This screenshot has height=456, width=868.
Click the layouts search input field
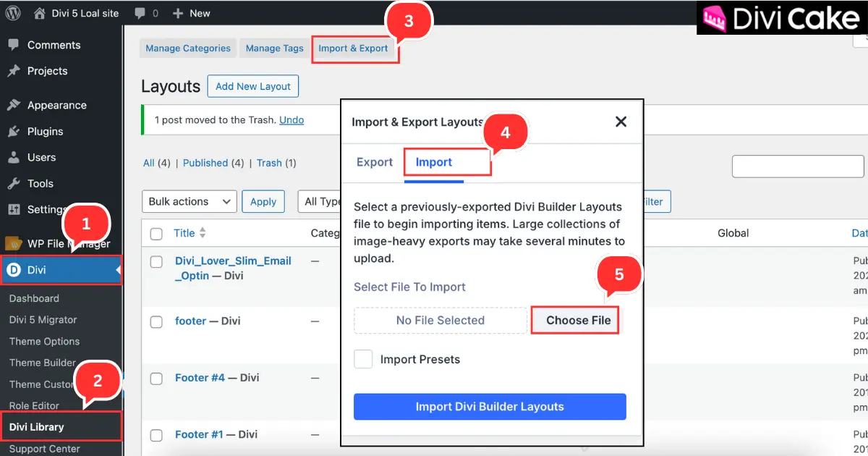[799, 166]
